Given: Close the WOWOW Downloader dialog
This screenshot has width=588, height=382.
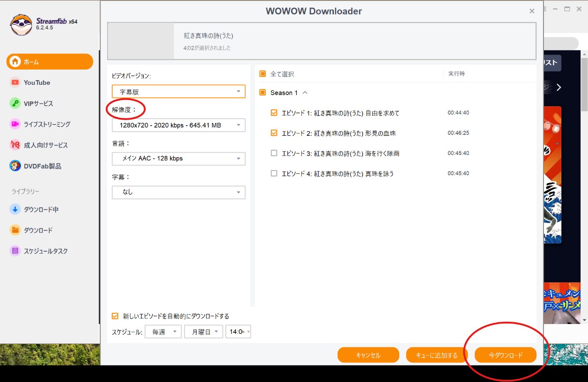Looking at the screenshot, I should coord(532,11).
